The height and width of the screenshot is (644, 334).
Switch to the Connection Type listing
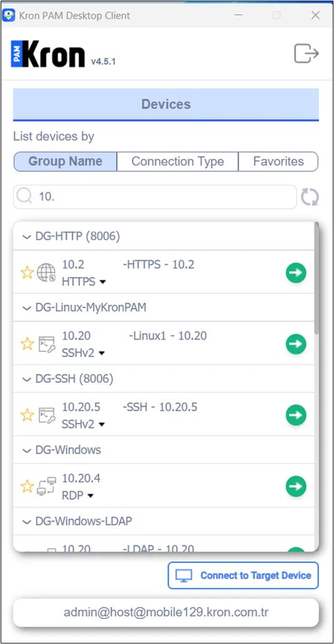click(x=177, y=162)
